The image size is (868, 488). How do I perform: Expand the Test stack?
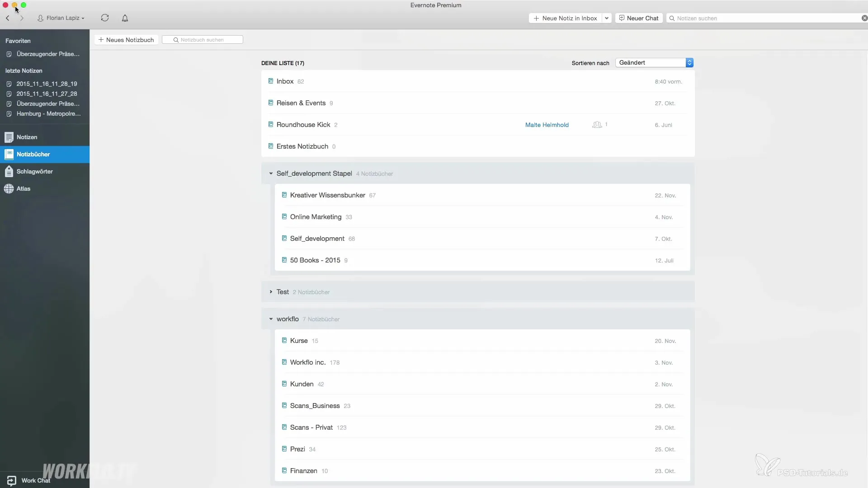(x=271, y=292)
